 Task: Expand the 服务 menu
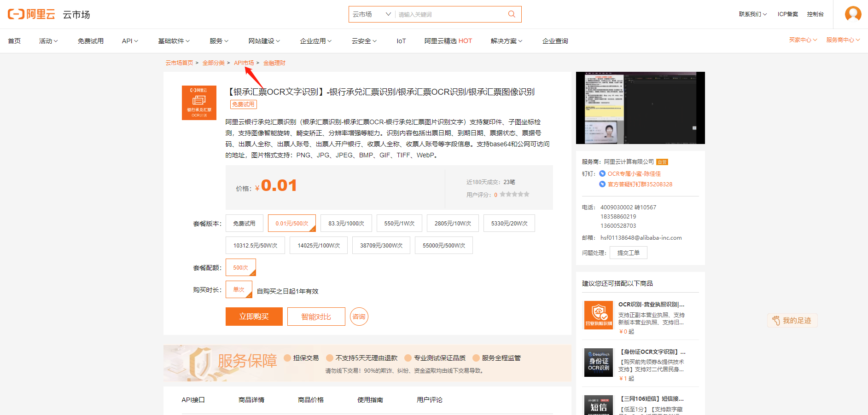(219, 41)
